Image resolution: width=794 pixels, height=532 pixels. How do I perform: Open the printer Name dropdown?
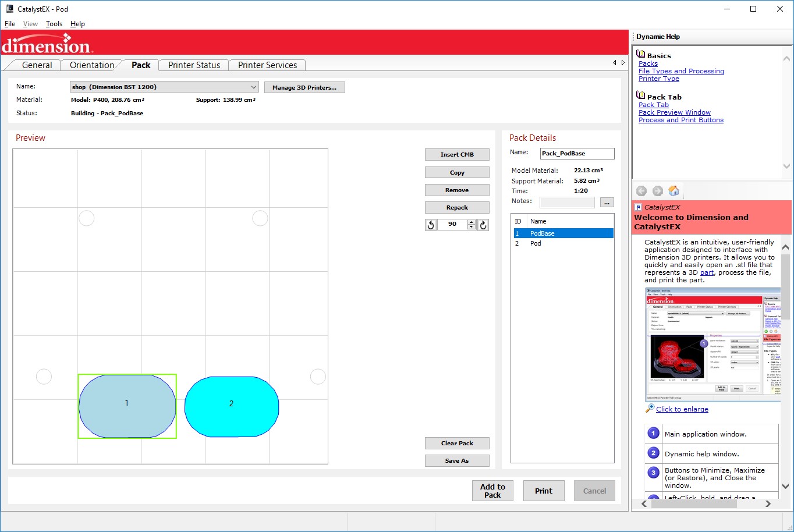click(254, 87)
